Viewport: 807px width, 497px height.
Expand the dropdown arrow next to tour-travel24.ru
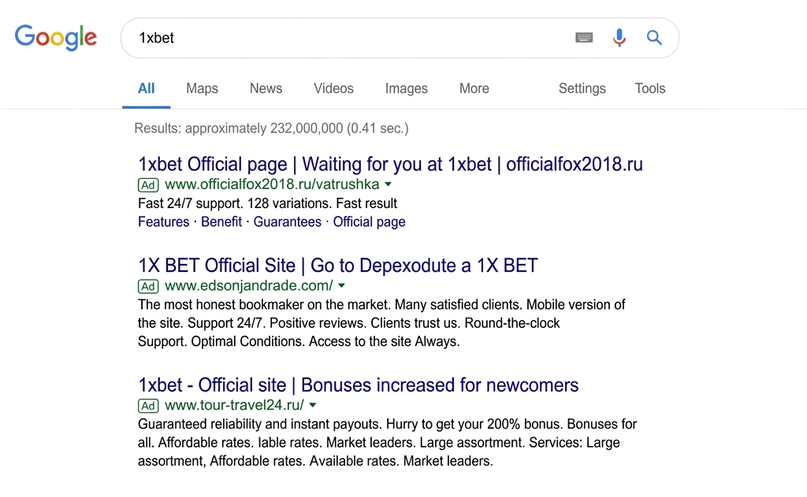[x=312, y=405]
